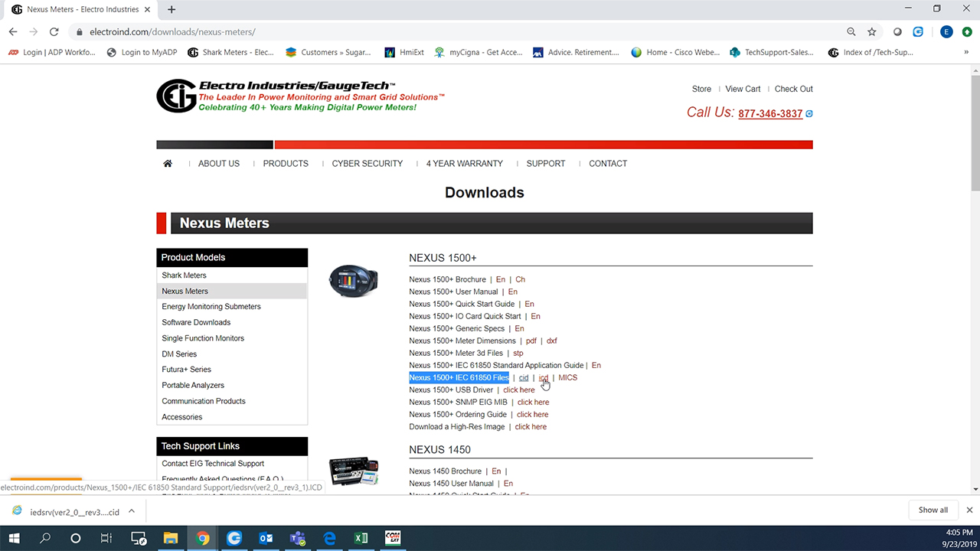
Task: Open the CYBER SECURITY menu
Action: coord(367,163)
